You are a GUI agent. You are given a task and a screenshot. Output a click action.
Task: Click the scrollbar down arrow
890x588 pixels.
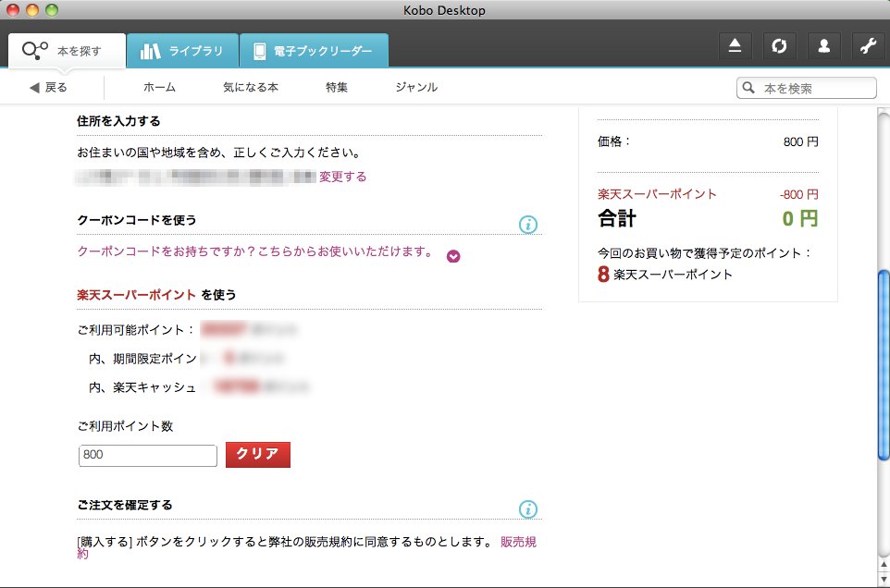click(x=884, y=580)
